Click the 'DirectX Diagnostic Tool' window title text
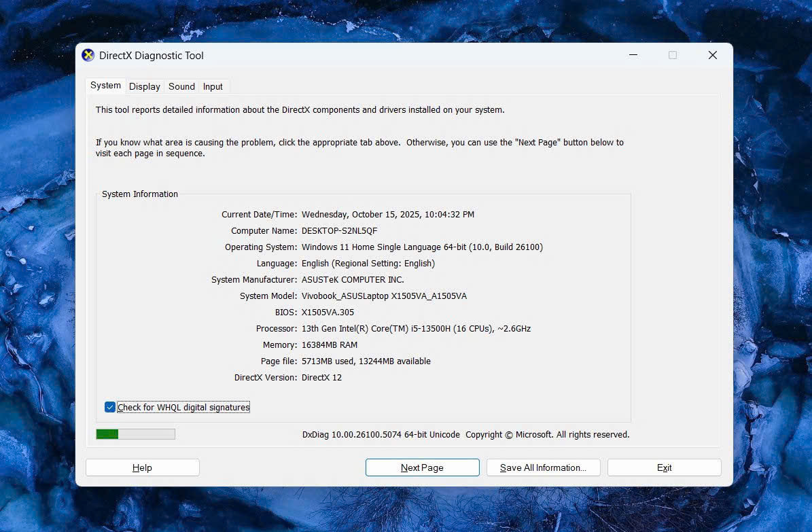This screenshot has width=812, height=532. (x=152, y=56)
